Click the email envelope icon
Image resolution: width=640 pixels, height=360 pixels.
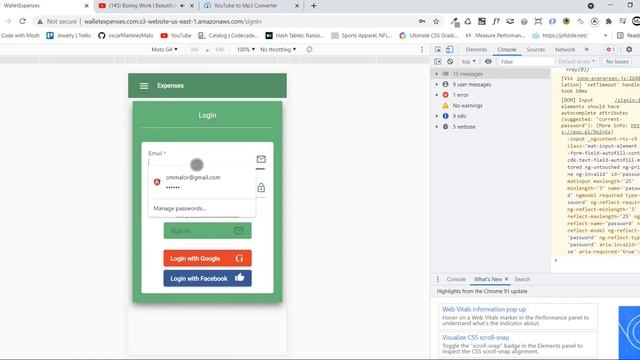pos(261,159)
